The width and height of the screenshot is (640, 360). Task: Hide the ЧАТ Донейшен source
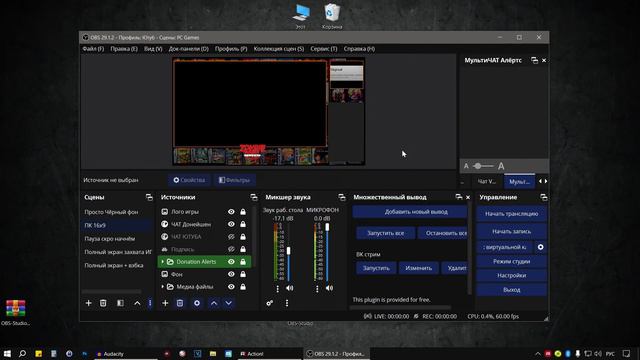point(231,224)
